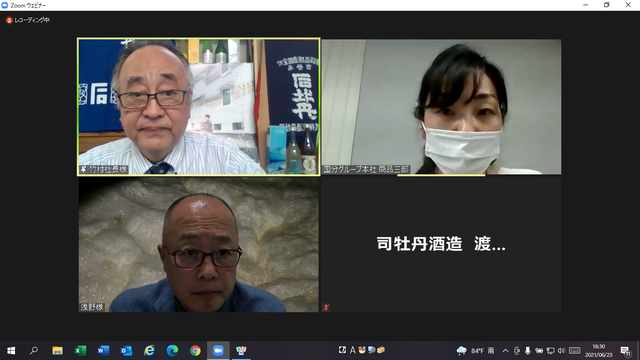
Task: Click the muted microphone icon in 司牡丹酒造 tile
Action: pyautogui.click(x=326, y=307)
